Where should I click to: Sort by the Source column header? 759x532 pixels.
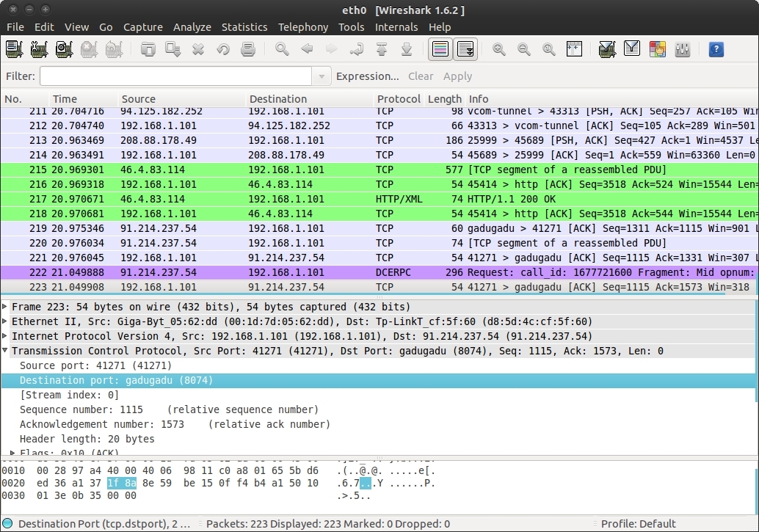coord(181,99)
